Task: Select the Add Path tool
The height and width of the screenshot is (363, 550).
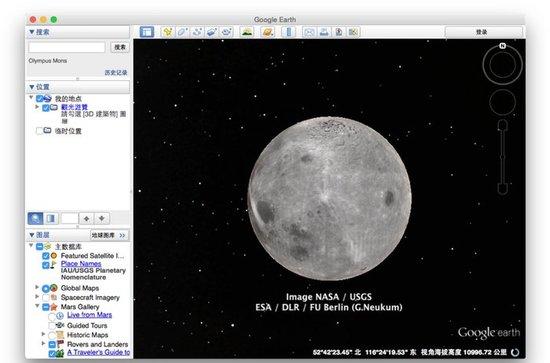Action: 197,32
